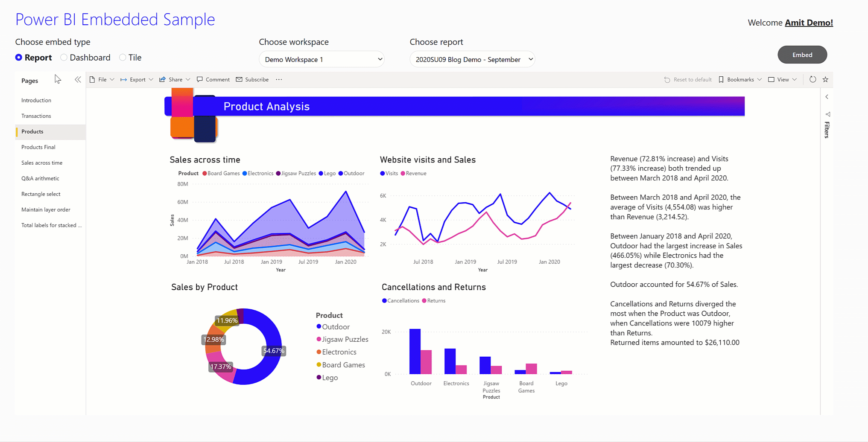The height and width of the screenshot is (442, 868).
Task: Select the Dashboard embed type
Action: (x=64, y=57)
